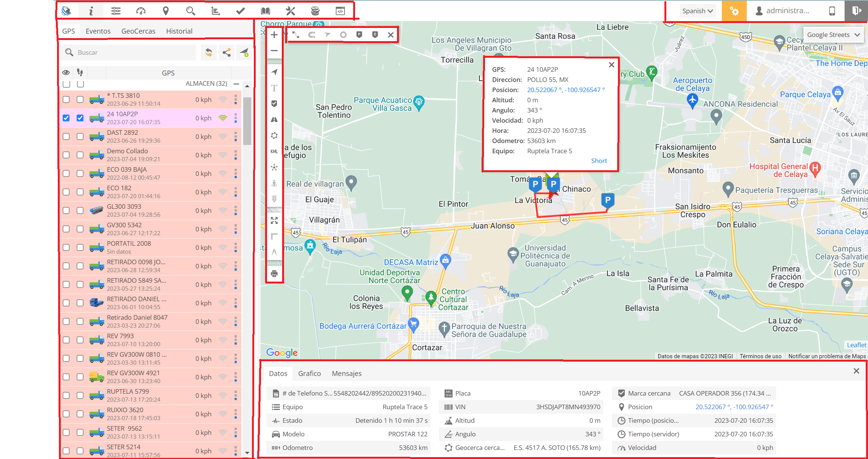Switch to the GeoCercas tab
This screenshot has width=868, height=459.
138,31
